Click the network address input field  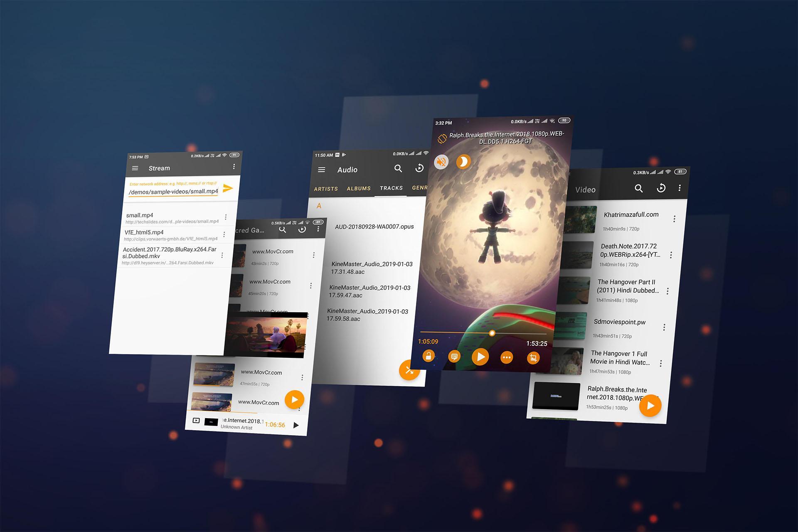[173, 192]
